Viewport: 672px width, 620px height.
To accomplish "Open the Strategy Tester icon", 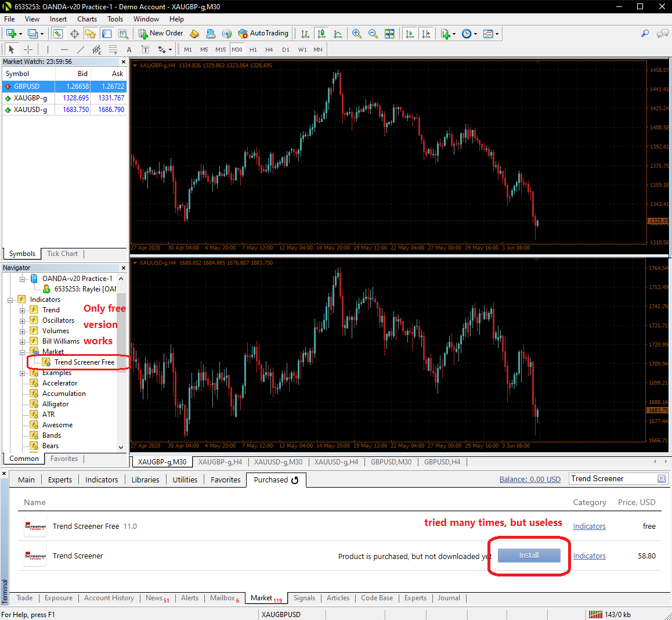I will pos(123,34).
